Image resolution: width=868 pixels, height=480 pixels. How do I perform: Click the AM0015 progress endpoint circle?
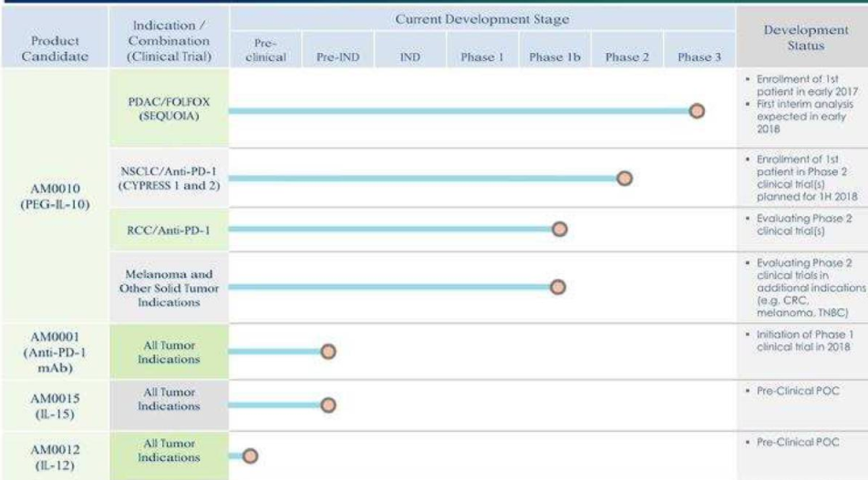pos(329,405)
